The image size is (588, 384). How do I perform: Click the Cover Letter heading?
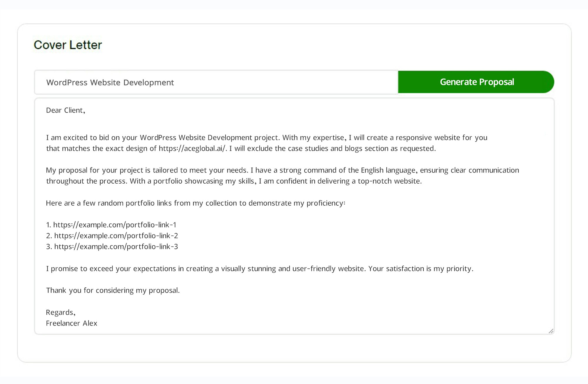click(68, 45)
